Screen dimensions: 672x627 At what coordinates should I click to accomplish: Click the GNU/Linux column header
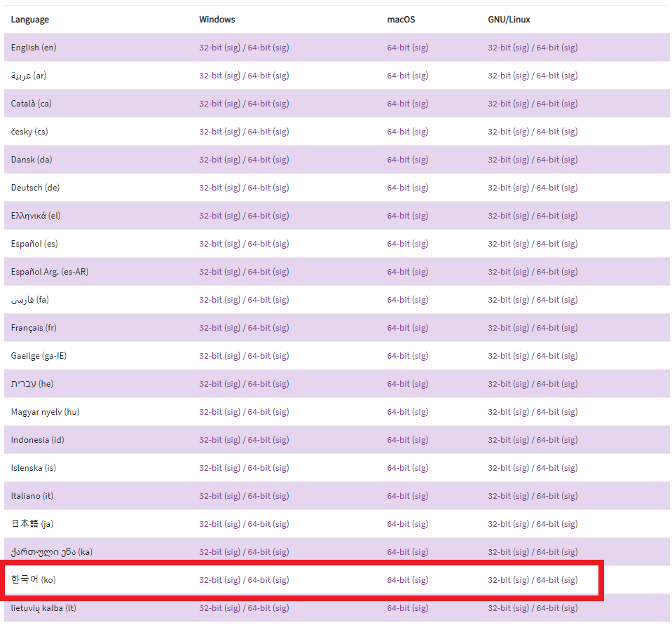click(509, 20)
